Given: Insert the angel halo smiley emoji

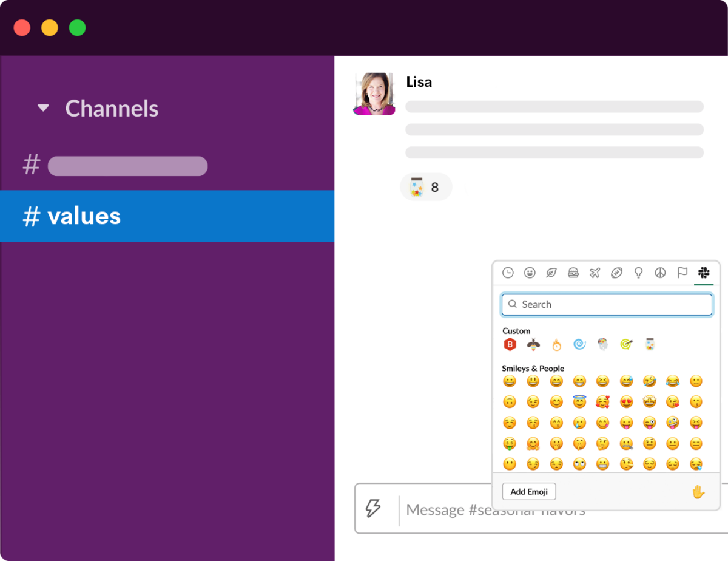Looking at the screenshot, I should (x=579, y=402).
